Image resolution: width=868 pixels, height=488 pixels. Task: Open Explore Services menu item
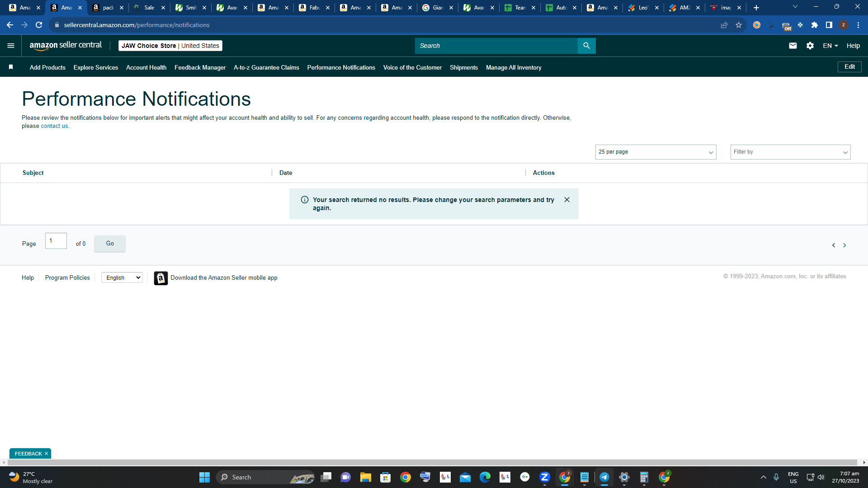click(96, 67)
